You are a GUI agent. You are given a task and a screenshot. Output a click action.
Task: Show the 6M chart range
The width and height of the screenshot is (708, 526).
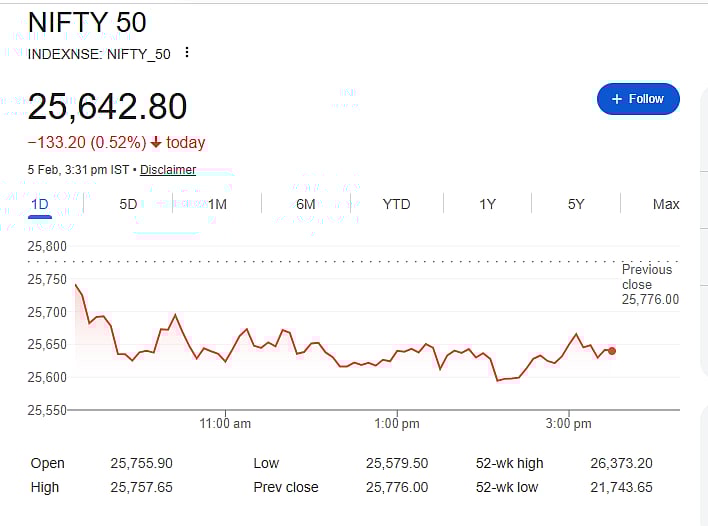(306, 204)
